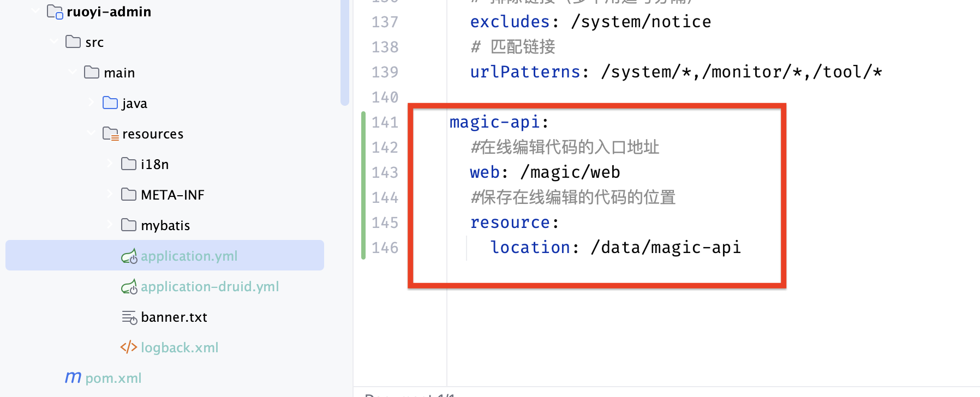Expand the java folder node

click(x=91, y=103)
